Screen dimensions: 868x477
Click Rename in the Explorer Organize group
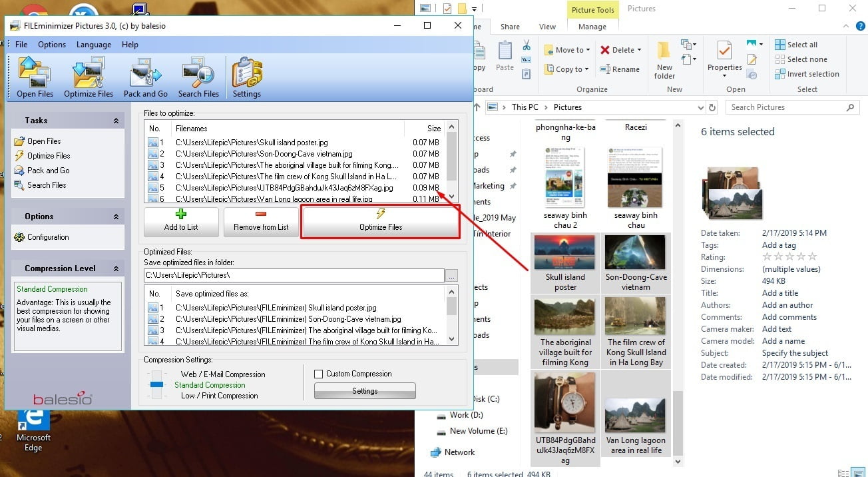(619, 69)
